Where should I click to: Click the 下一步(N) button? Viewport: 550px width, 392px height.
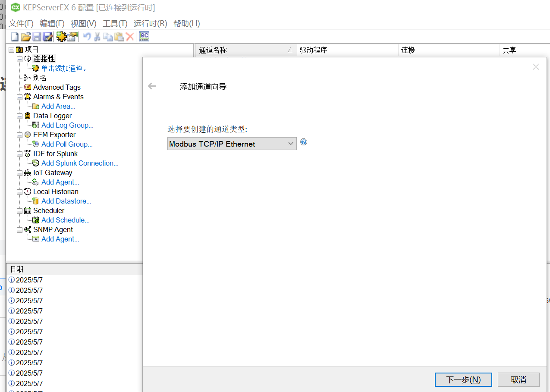463,379
